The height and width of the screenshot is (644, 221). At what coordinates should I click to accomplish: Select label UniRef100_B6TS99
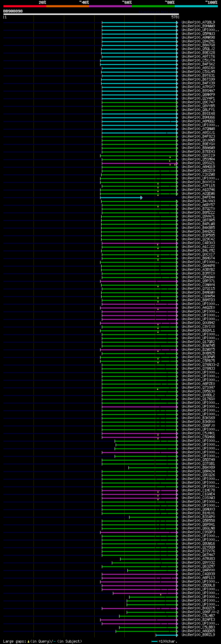pos(198,79)
